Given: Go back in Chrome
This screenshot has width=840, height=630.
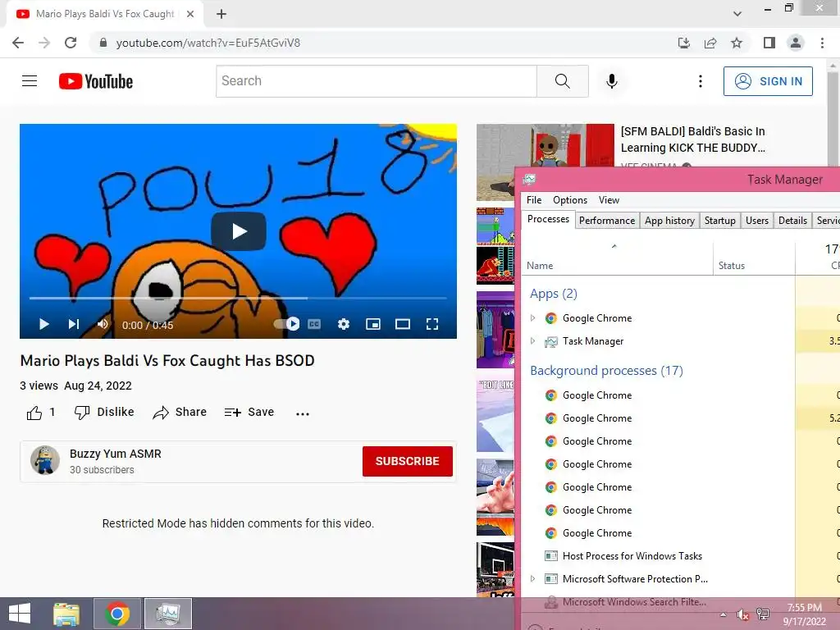Looking at the screenshot, I should point(18,43).
